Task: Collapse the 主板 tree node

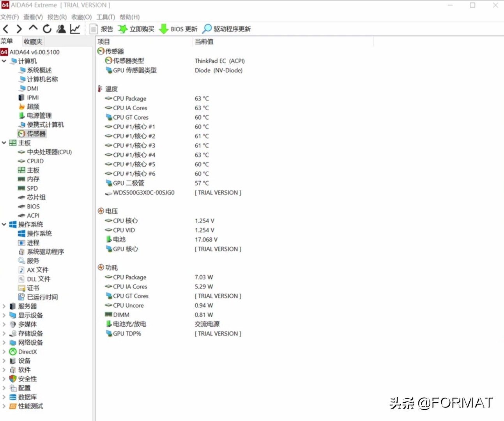Action: (x=4, y=143)
